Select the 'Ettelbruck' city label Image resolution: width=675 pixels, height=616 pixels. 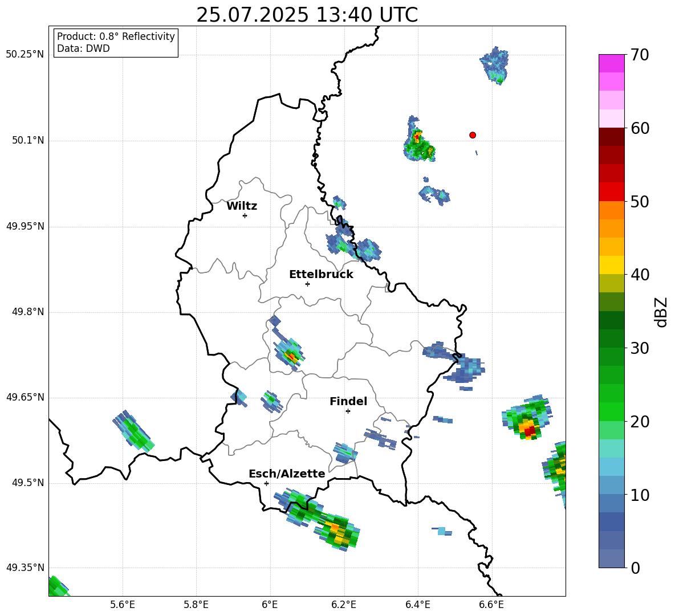click(321, 275)
